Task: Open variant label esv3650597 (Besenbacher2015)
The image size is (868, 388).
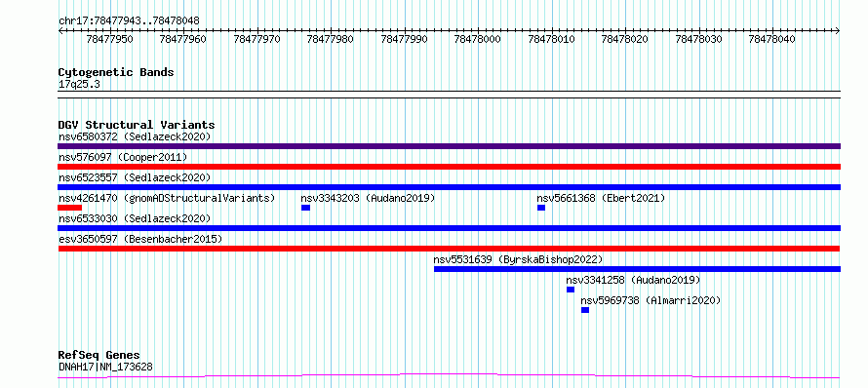Action: click(x=140, y=239)
